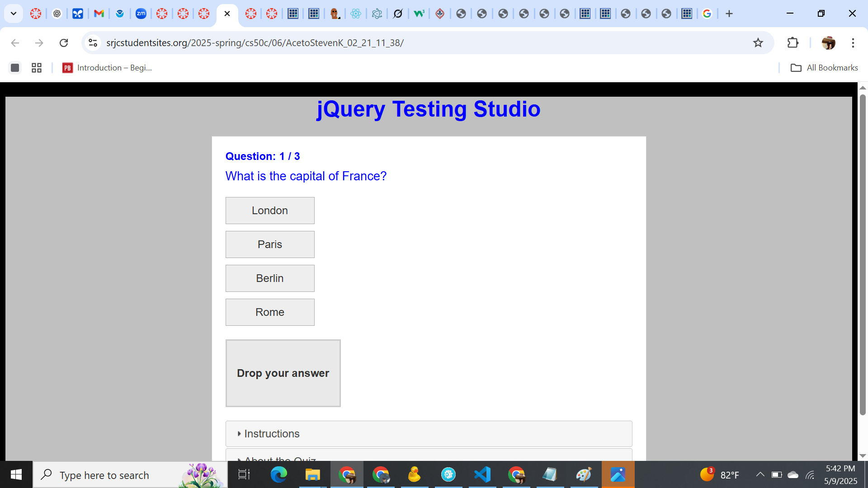
Task: Open the W3Schools tab
Action: 419,14
